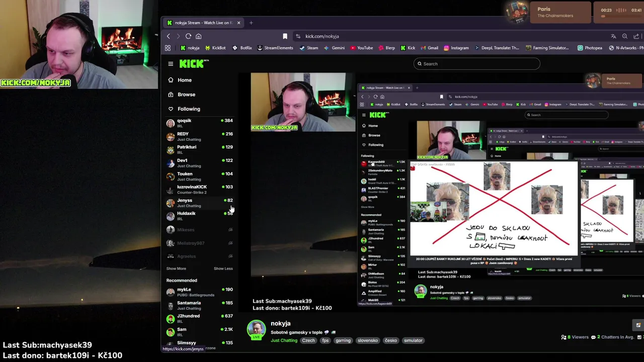Click the share icon in the address bar
The height and width of the screenshot is (362, 644).
[x=636, y=36]
